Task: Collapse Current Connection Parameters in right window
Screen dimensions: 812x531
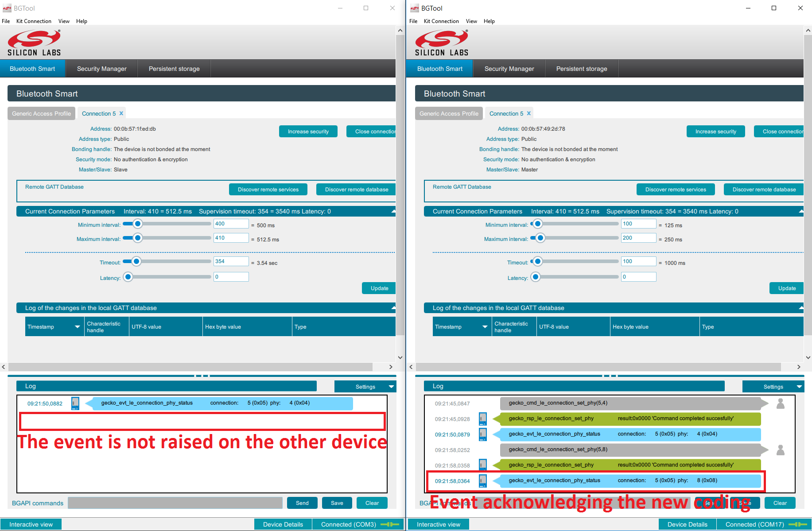Action: pyautogui.click(x=800, y=212)
